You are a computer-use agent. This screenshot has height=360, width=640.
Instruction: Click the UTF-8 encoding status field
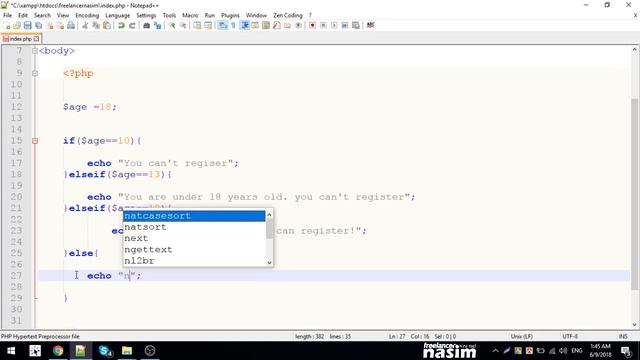(570, 336)
